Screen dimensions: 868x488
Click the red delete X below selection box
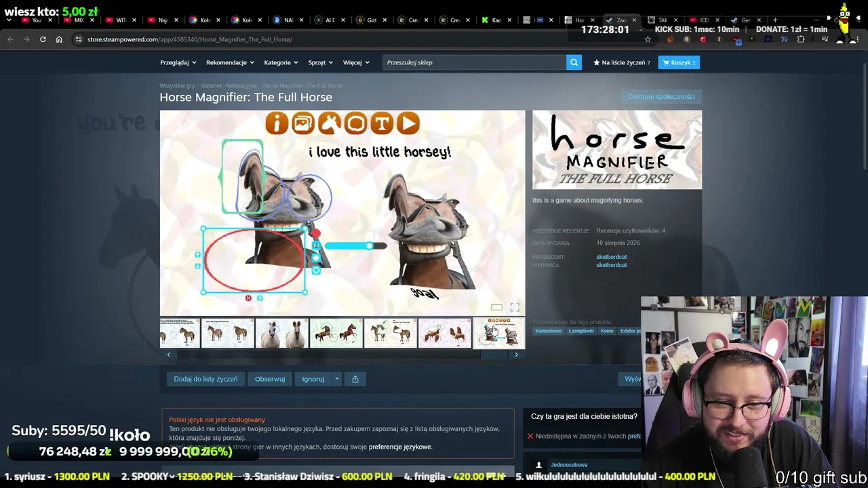(x=248, y=298)
